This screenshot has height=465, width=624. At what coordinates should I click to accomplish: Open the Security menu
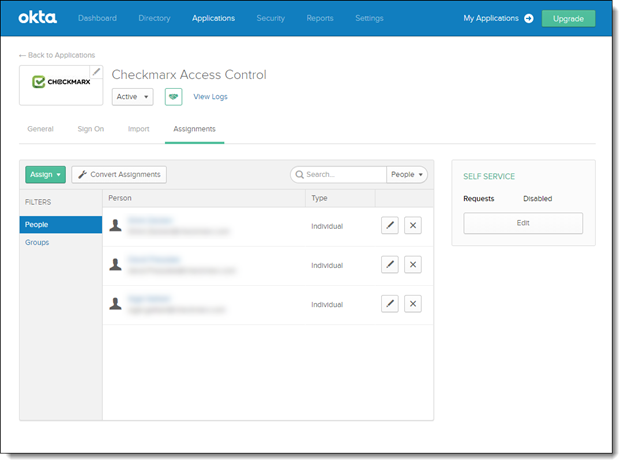[x=271, y=18]
